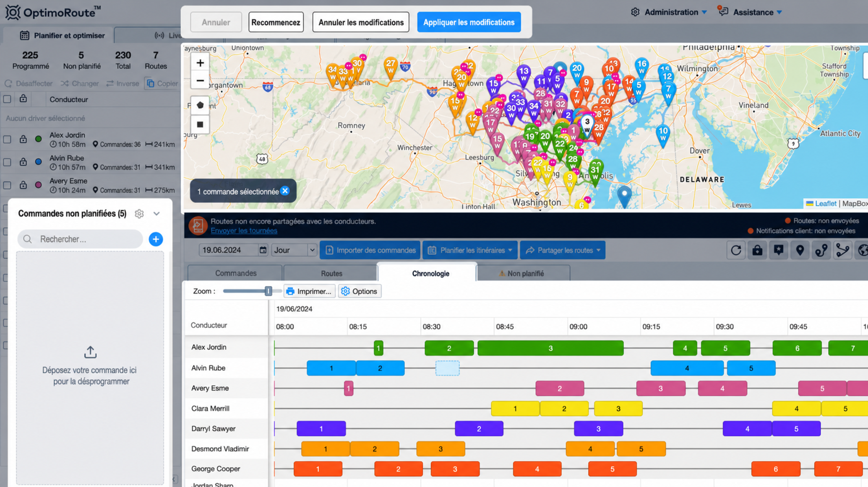Follow the Envoyer les tournées link
The width and height of the screenshot is (868, 487).
(244, 231)
